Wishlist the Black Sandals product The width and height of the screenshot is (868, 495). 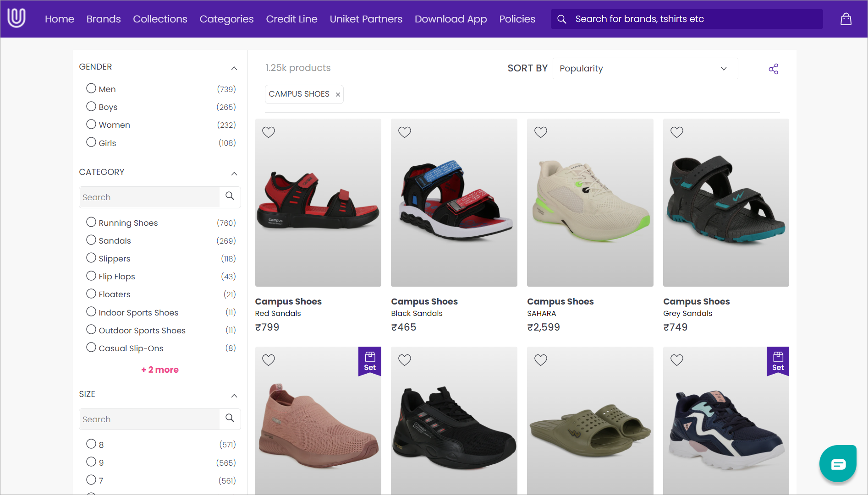405,132
